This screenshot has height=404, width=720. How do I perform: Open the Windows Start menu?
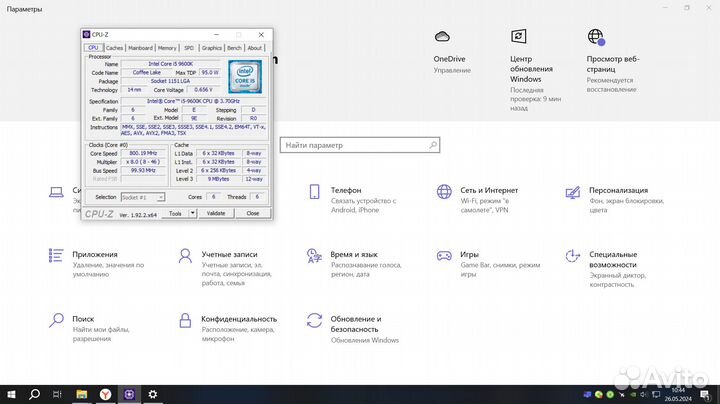click(11, 394)
